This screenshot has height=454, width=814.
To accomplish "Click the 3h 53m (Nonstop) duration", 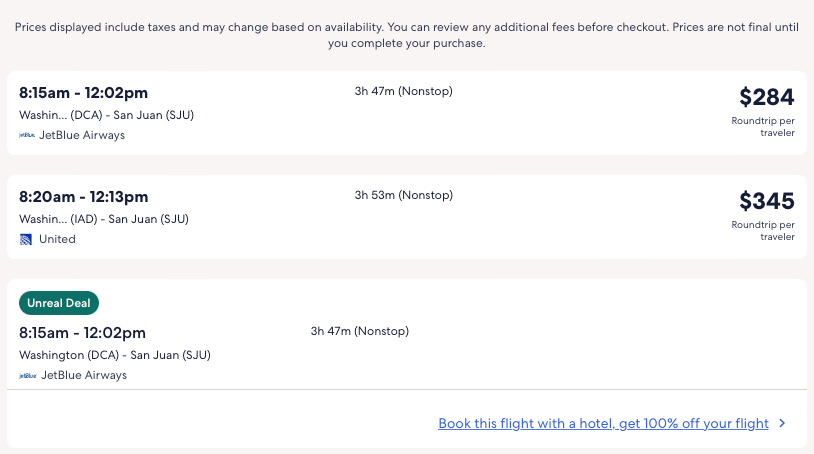I will click(403, 195).
